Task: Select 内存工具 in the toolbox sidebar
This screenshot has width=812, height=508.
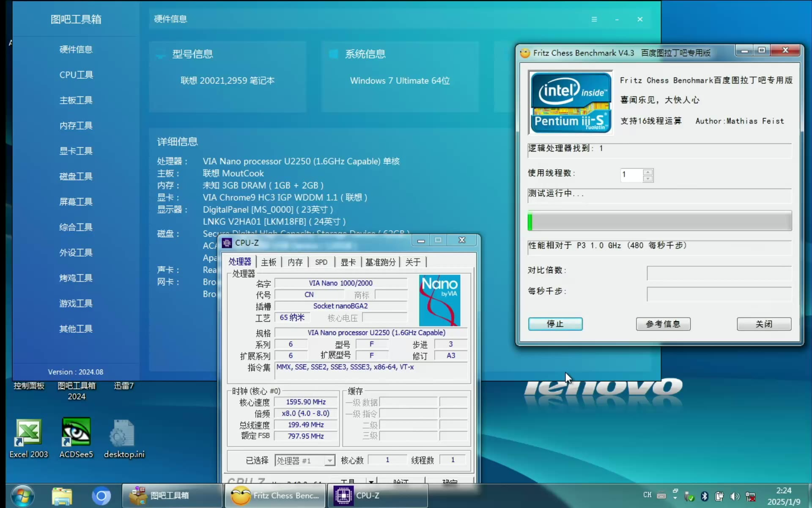Action: click(x=76, y=126)
